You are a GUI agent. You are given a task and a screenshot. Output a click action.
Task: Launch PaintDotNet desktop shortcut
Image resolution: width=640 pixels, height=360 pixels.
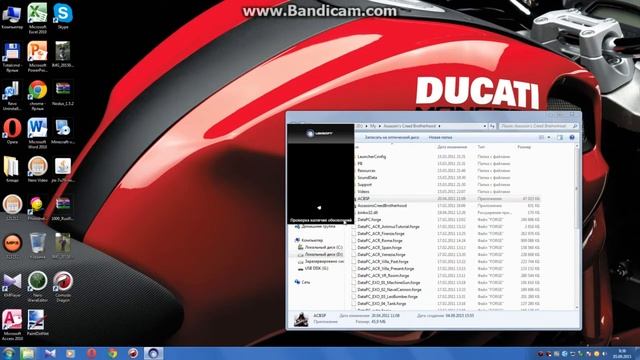point(37,322)
